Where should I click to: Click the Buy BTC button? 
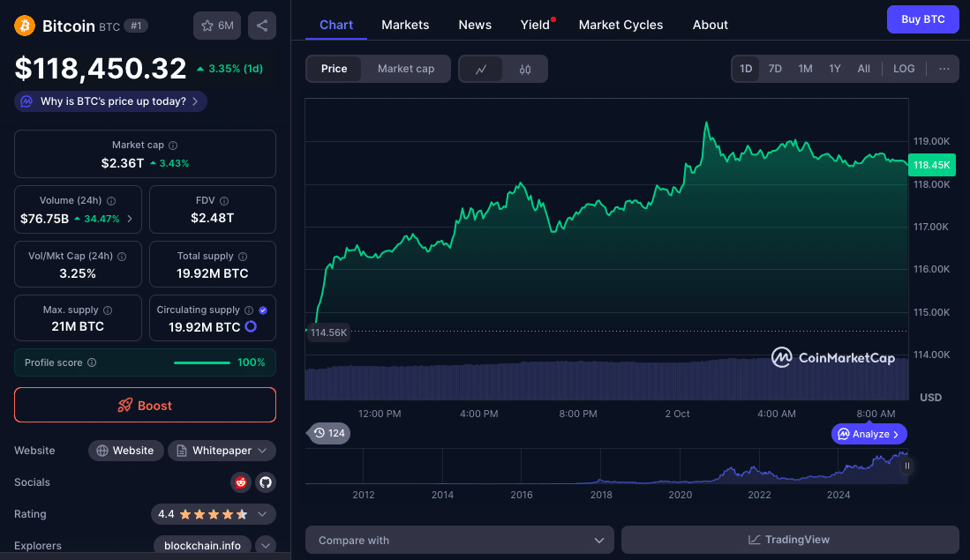tap(922, 19)
